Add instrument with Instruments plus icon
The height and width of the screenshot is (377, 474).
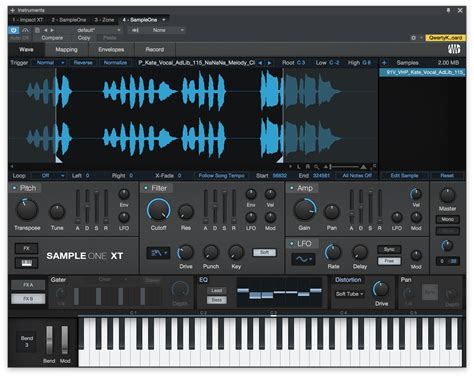point(13,11)
